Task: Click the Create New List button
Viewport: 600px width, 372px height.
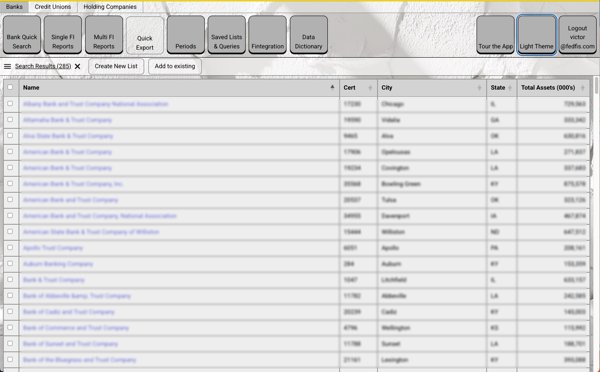Action: (116, 66)
